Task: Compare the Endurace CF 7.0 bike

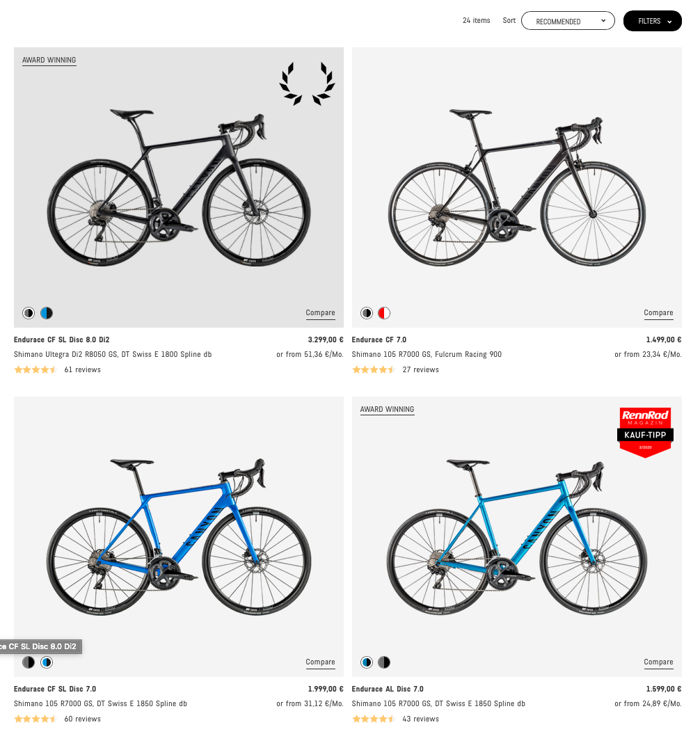Action: pos(658,312)
